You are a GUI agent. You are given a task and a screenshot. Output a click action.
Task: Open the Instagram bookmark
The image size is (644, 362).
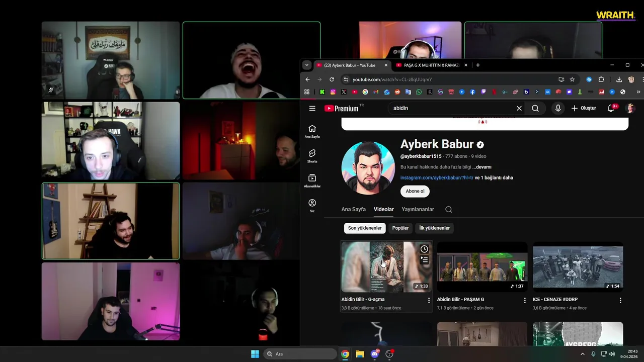click(x=333, y=92)
